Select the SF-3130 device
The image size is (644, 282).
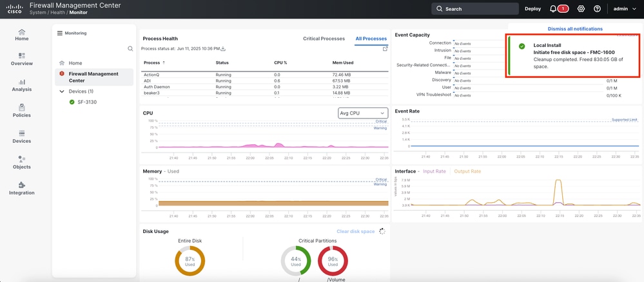pos(87,102)
